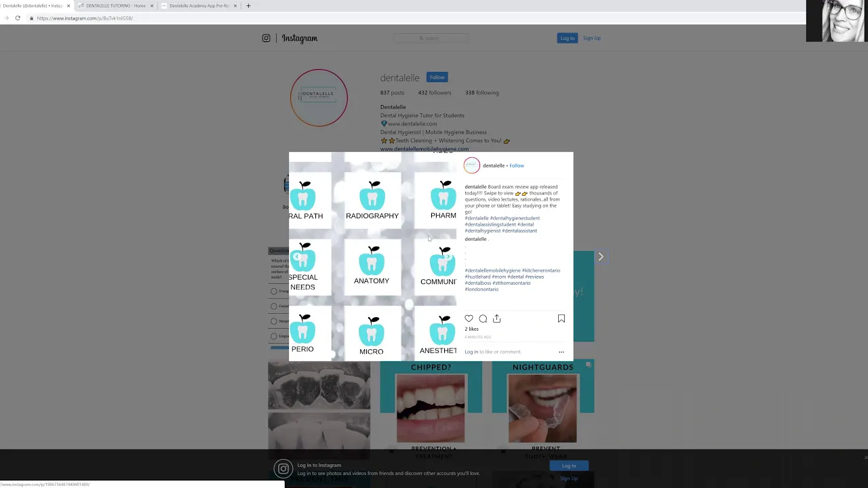Close the DENTALELLE TUTORING tab
This screenshot has height=488, width=868.
click(152, 5)
